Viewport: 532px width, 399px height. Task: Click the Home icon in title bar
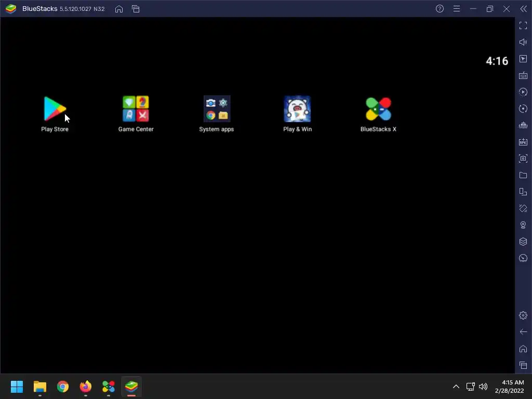pos(119,9)
